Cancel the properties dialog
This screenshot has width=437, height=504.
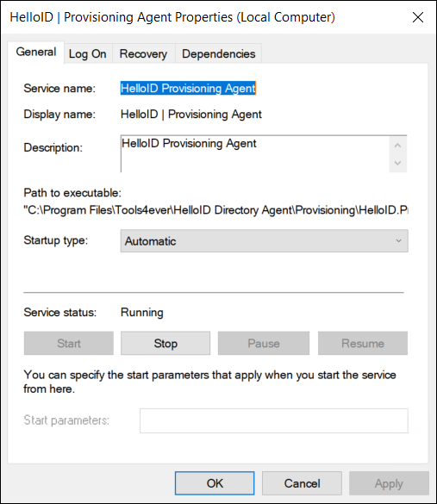tap(302, 483)
